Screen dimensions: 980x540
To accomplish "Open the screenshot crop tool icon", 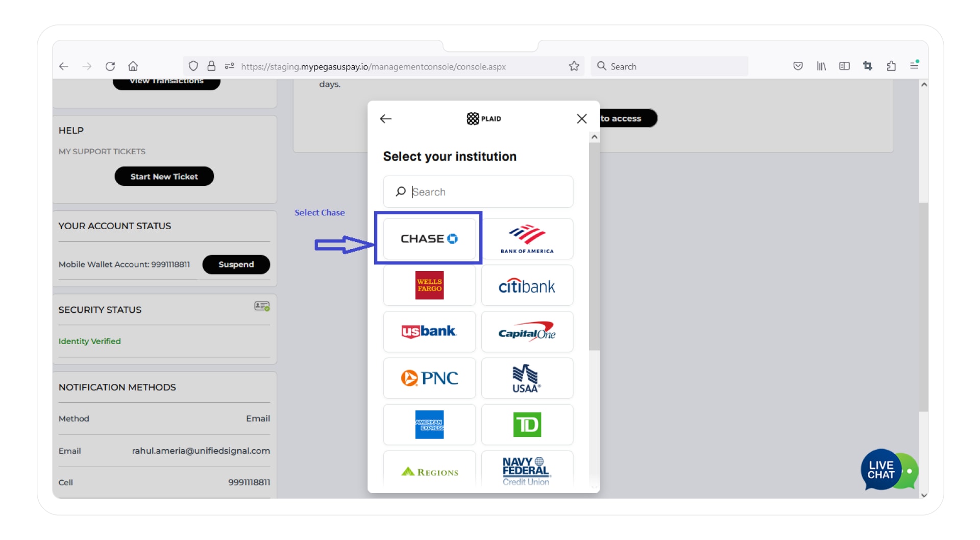I will (868, 66).
